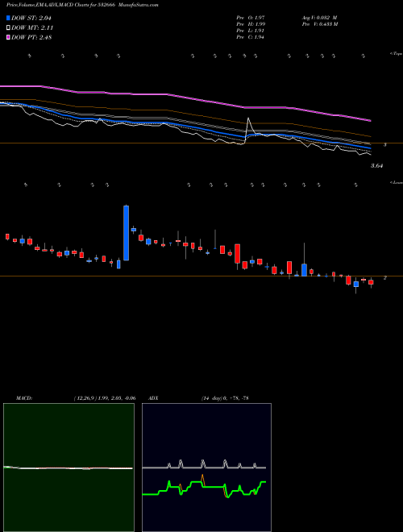Image resolution: width=403 pixels, height=532 pixels.
Task: Click the last red candlestick on the right
Action: point(371,282)
